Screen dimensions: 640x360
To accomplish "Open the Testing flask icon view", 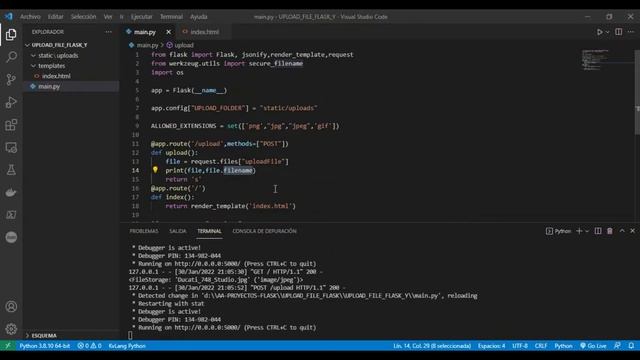I will tap(11, 170).
